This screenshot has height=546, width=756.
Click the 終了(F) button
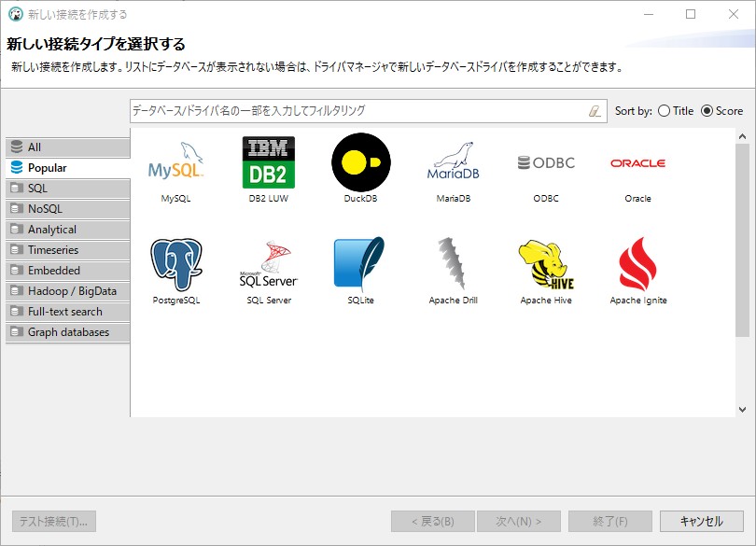pos(610,521)
